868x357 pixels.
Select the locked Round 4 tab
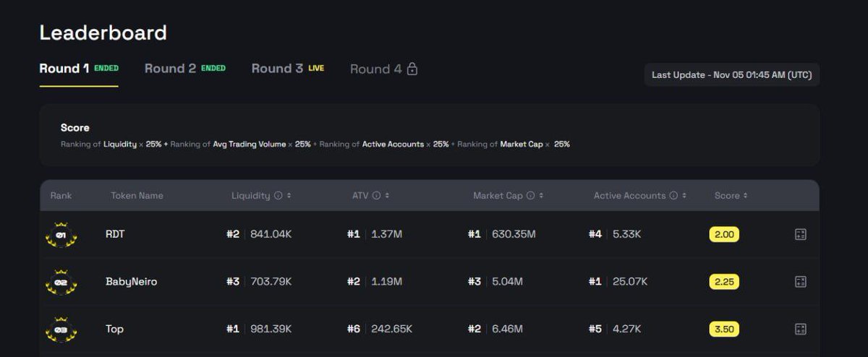(384, 69)
